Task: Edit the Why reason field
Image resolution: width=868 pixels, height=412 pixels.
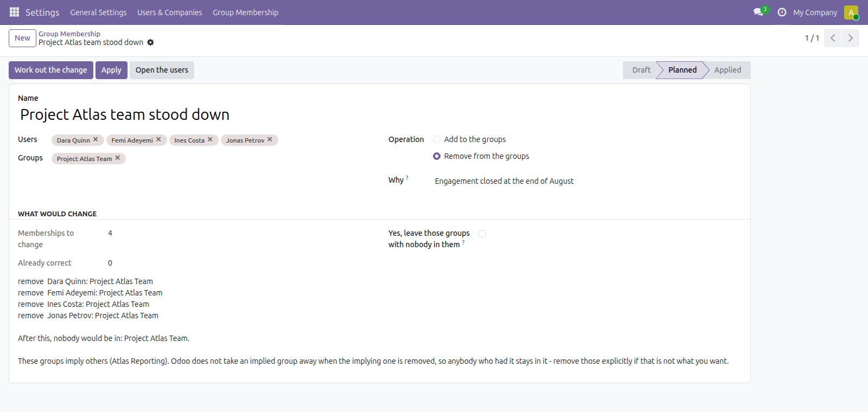Action: tap(588, 181)
